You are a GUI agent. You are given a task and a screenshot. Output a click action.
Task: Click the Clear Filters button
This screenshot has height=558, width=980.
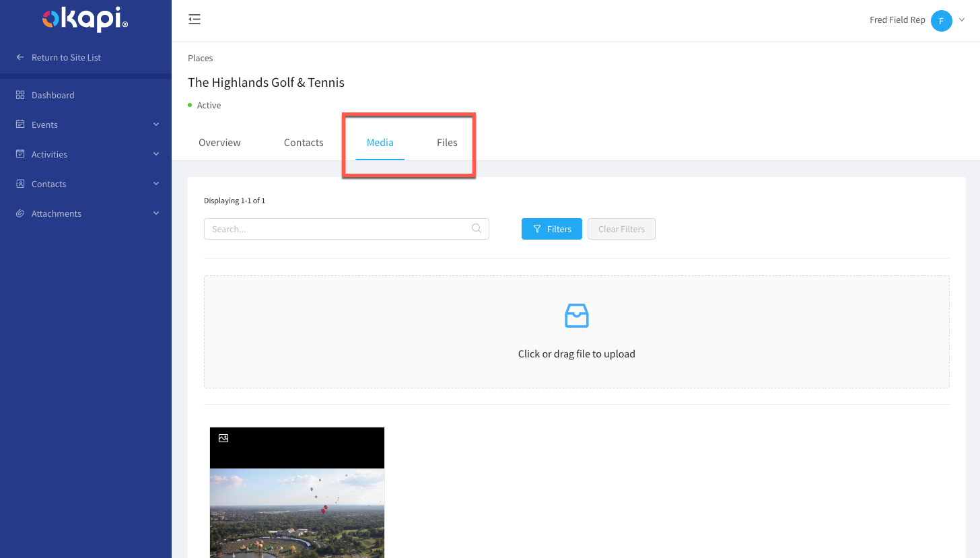[x=621, y=229]
